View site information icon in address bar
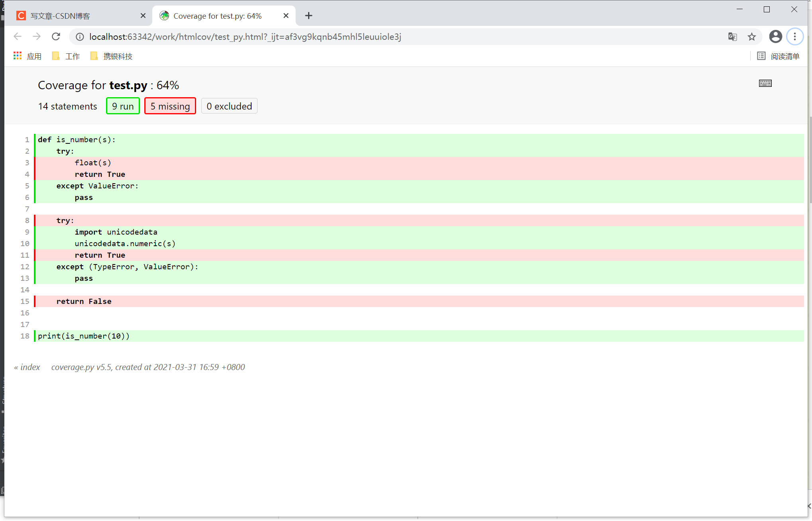Image resolution: width=812 pixels, height=521 pixels. tap(80, 37)
